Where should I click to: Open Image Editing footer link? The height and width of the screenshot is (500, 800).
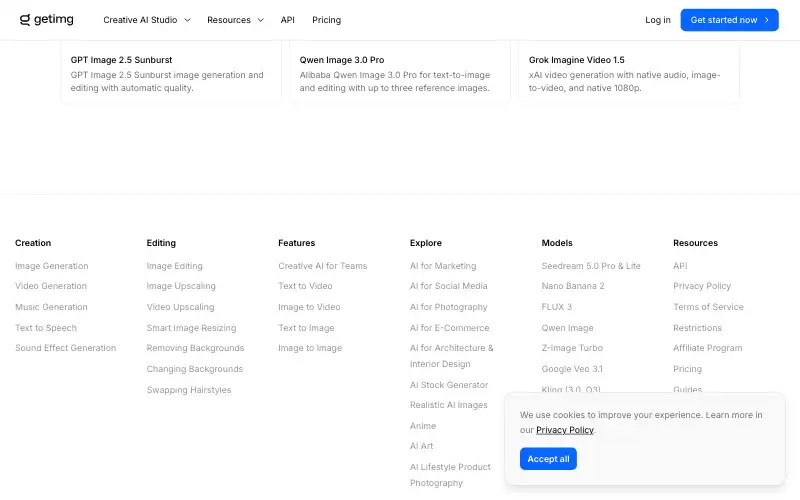(x=174, y=266)
